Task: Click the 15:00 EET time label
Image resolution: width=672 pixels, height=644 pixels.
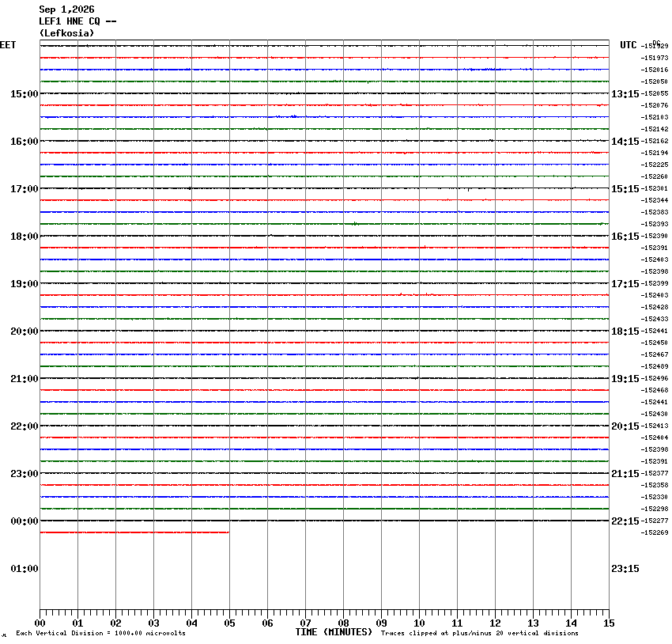Action: click(25, 94)
